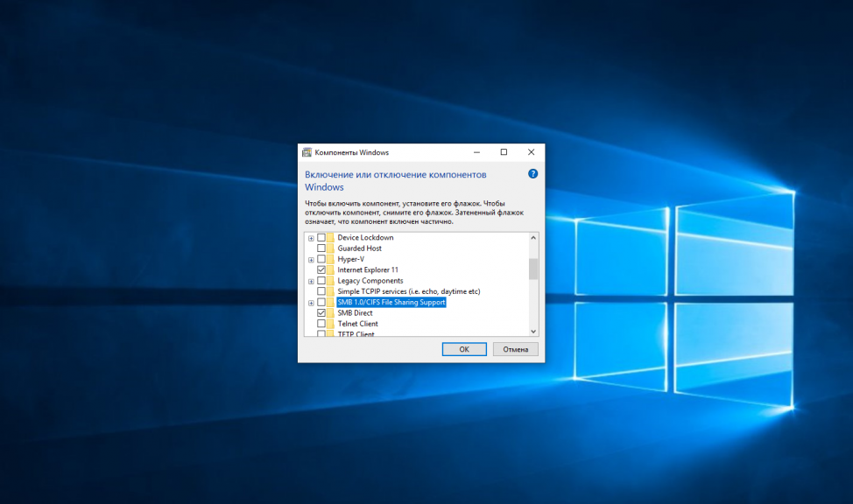Tick the Simple TCPIP services checkbox
The width and height of the screenshot is (853, 504).
point(321,291)
